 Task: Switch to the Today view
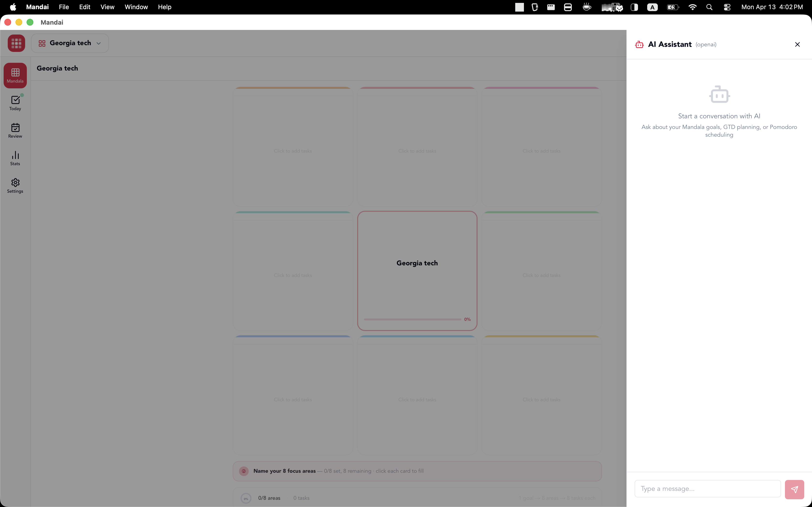click(x=15, y=103)
